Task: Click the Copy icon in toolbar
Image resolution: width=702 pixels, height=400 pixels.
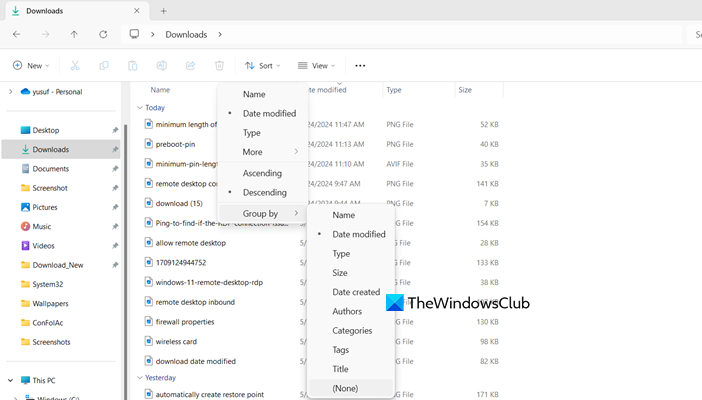Action: 103,65
